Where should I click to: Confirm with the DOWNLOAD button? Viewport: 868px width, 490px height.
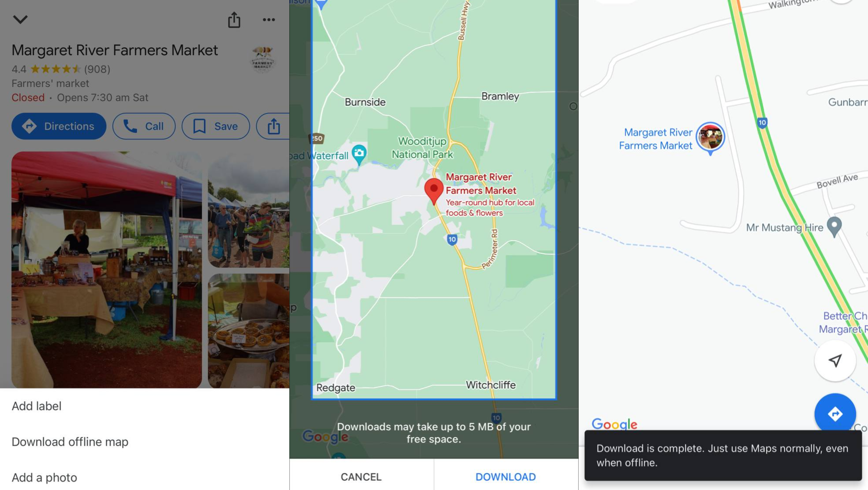(x=506, y=476)
